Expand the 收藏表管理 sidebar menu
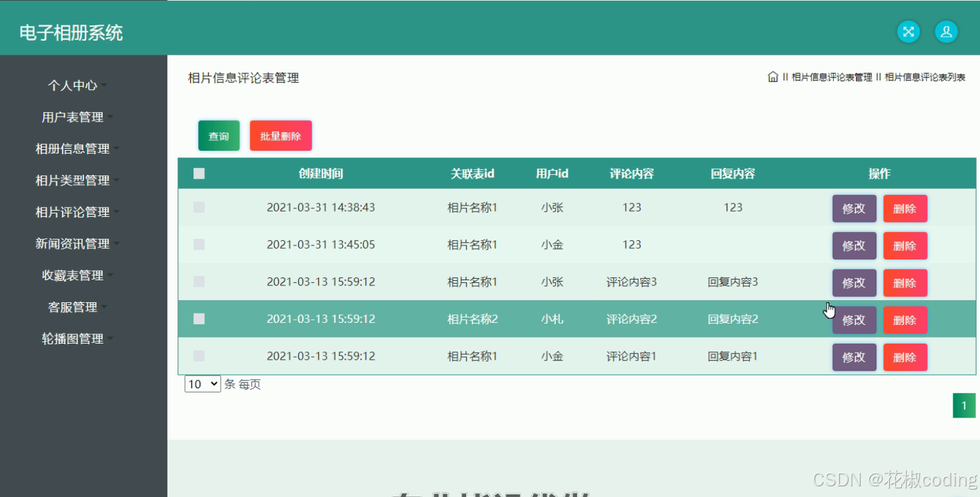This screenshot has height=497, width=980. [x=77, y=276]
